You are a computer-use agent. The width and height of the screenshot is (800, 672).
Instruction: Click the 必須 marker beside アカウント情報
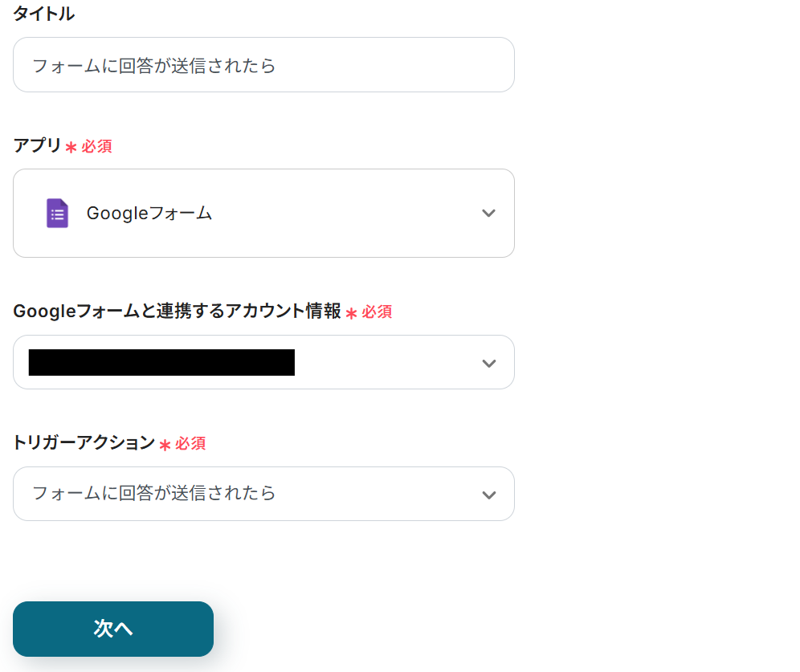377,312
